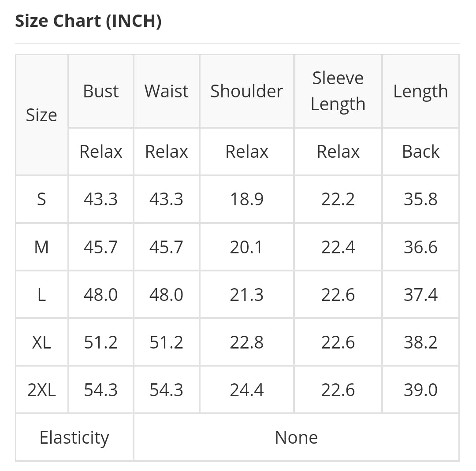The width and height of the screenshot is (476, 471).
Task: Click the Sleeve Length column header
Action: [x=338, y=91]
